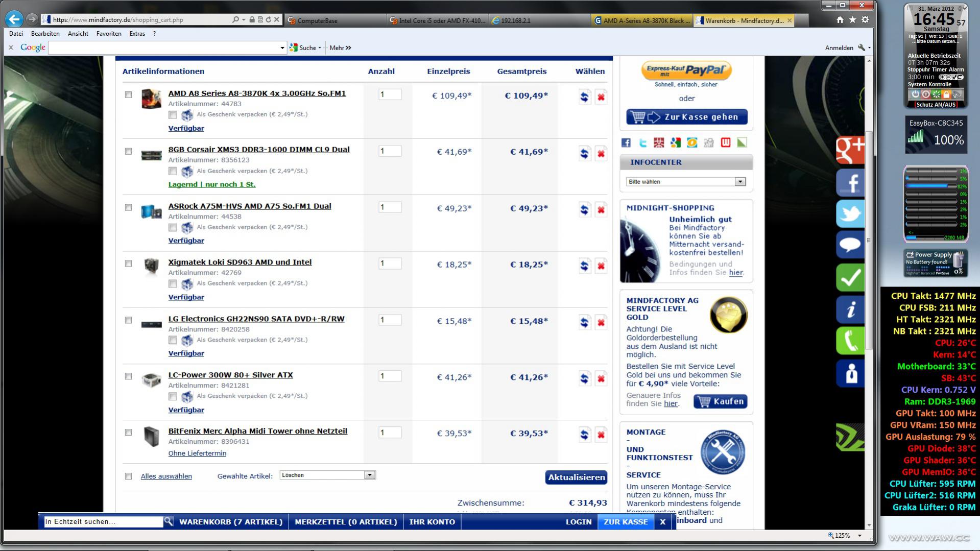This screenshot has height=551, width=980.
Task: Delete the Corsair XMS3 row via red X
Action: point(601,153)
